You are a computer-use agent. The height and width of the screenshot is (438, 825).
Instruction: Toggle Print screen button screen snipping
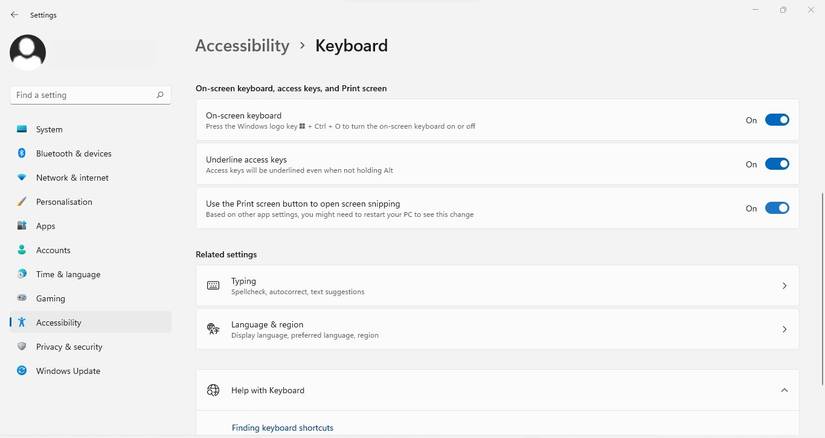777,208
